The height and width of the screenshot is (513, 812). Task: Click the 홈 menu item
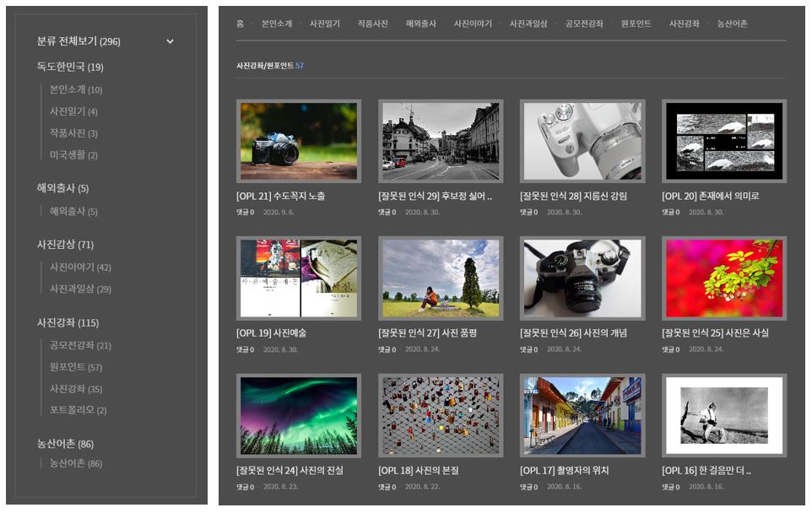(241, 24)
